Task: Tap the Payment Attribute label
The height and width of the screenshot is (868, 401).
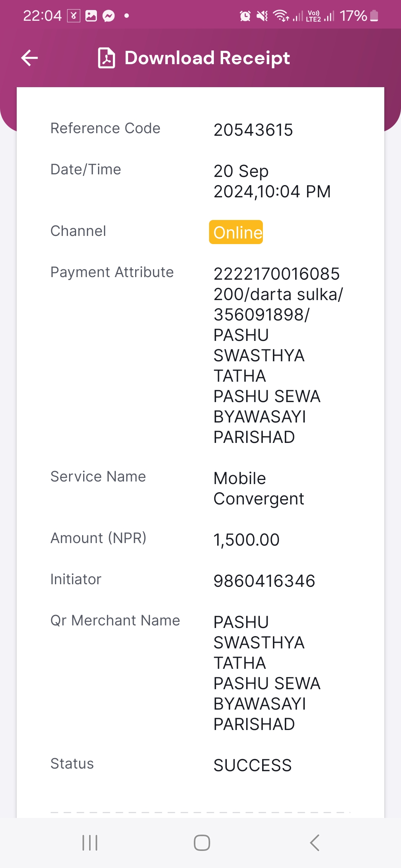Action: (112, 272)
